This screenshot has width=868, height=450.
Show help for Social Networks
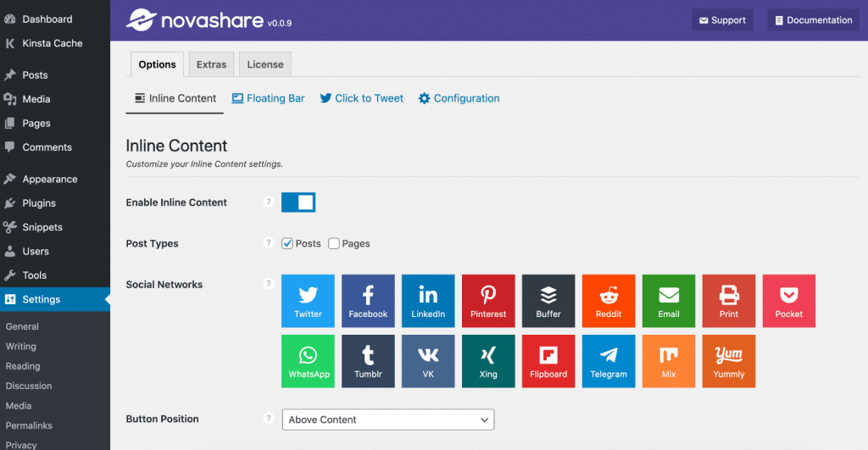click(269, 284)
